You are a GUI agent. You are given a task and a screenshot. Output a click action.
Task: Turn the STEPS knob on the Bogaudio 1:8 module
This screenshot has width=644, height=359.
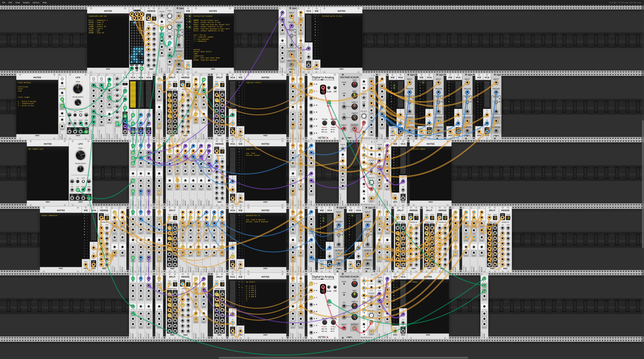(x=364, y=98)
